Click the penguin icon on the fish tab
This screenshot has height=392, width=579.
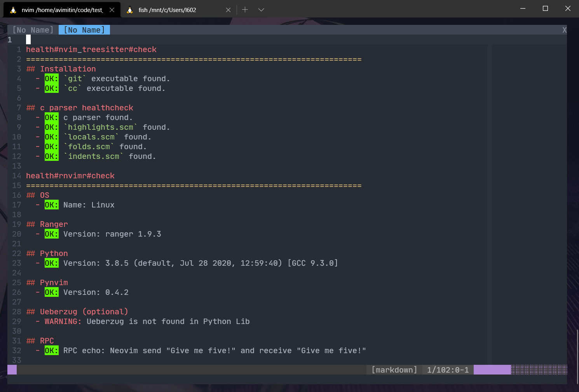point(129,9)
